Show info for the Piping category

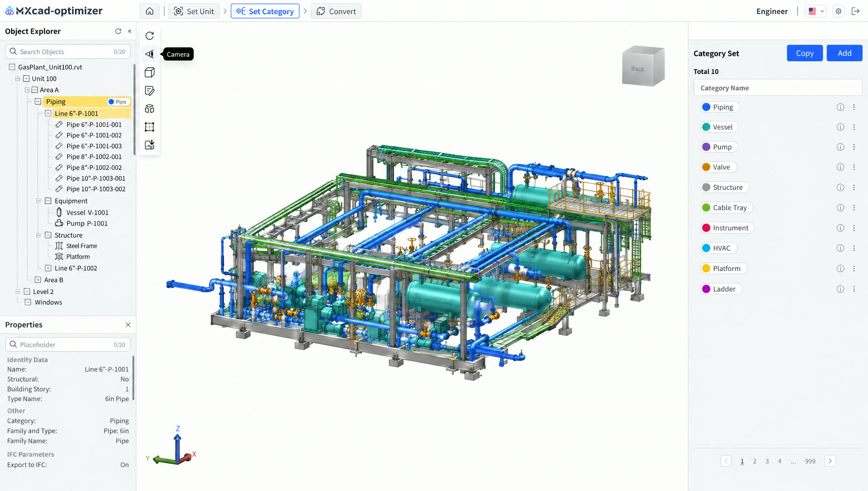click(x=840, y=107)
